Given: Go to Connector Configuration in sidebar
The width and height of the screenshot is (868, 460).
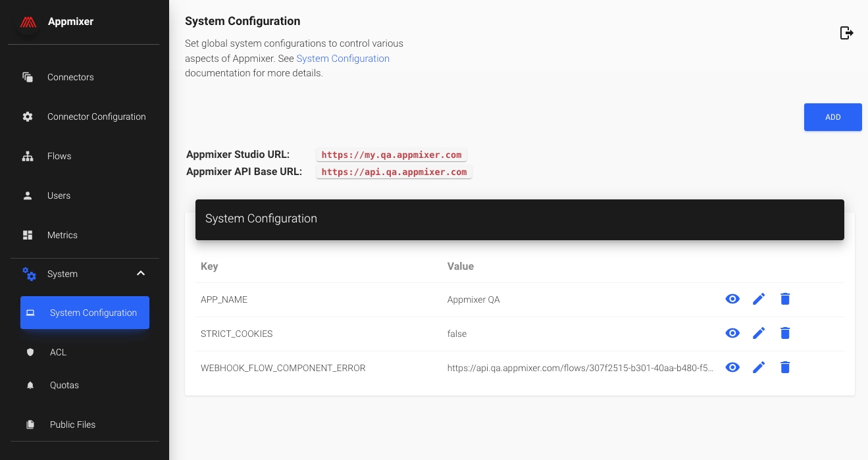Looking at the screenshot, I should [96, 116].
